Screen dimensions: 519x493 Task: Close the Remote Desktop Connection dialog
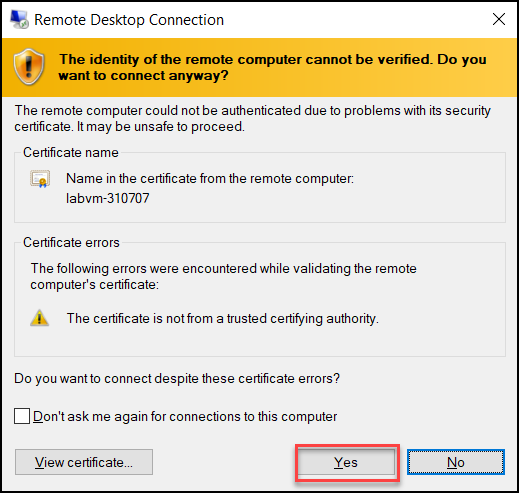[x=499, y=19]
